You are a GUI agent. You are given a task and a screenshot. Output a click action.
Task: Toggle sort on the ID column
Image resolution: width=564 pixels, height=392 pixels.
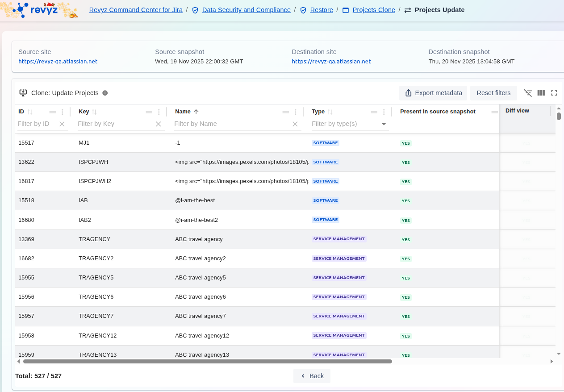point(30,112)
